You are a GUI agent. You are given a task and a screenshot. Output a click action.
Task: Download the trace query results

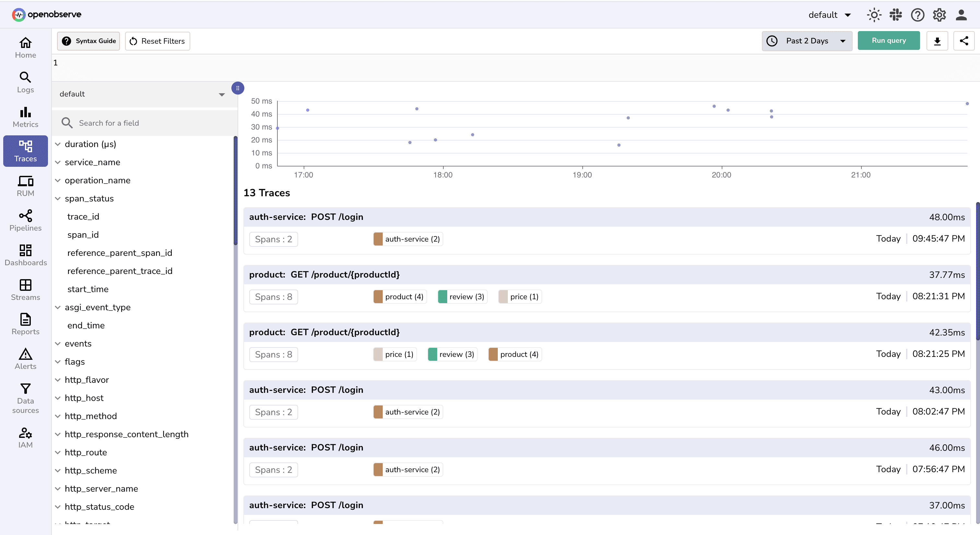(x=938, y=41)
